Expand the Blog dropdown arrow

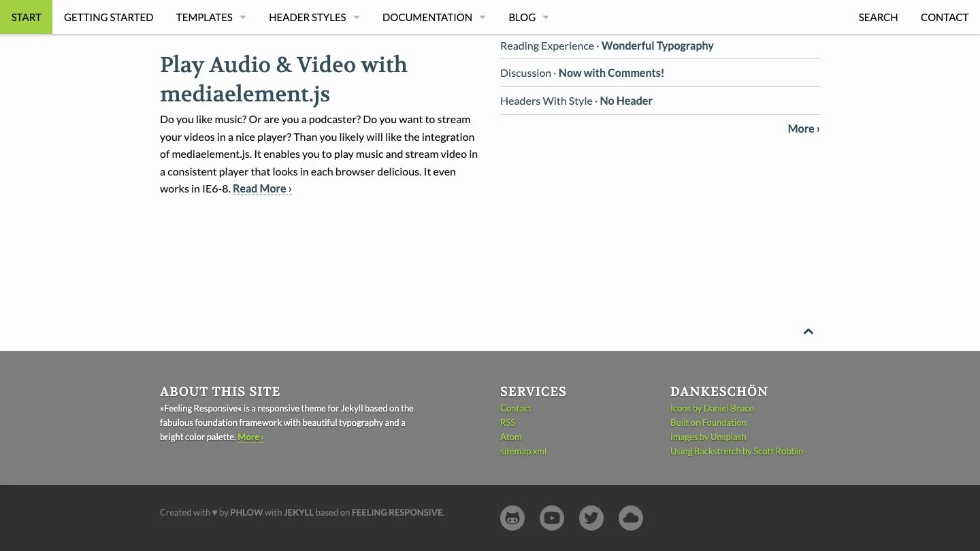[546, 17]
